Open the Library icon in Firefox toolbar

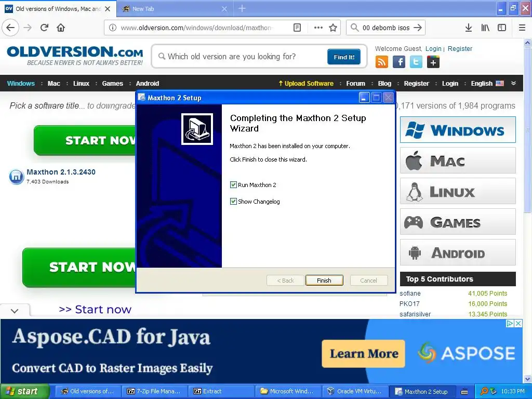click(x=485, y=28)
